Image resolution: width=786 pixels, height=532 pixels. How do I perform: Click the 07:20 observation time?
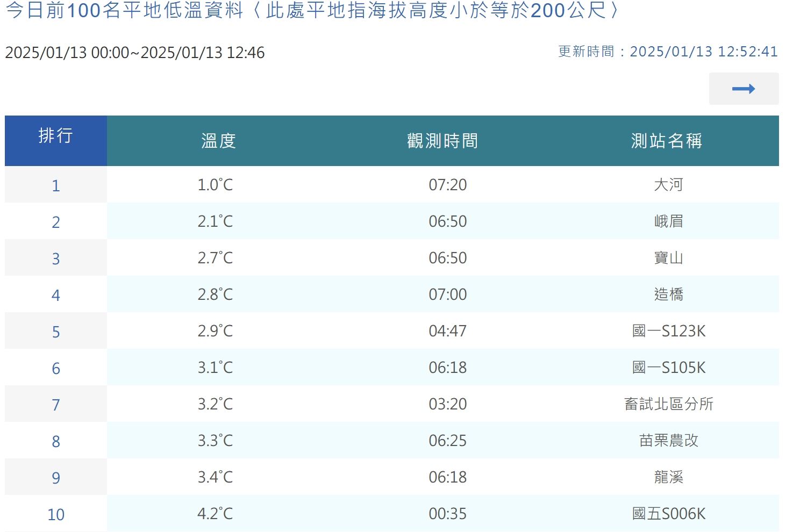click(x=447, y=185)
